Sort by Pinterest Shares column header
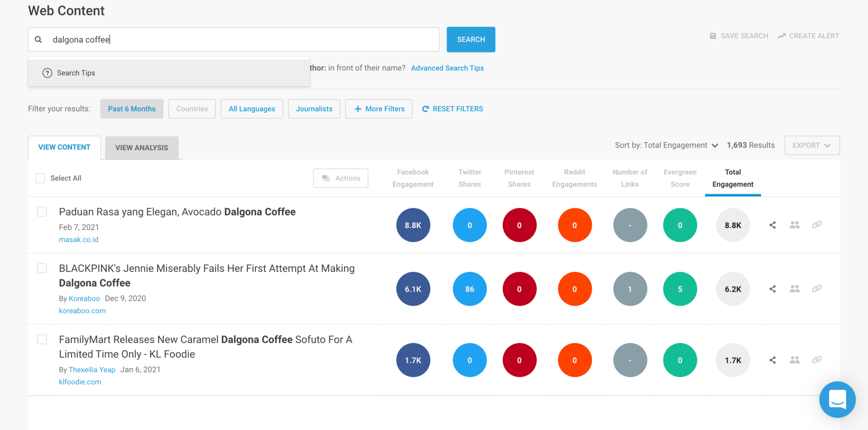The height and width of the screenshot is (430, 868). tap(519, 178)
